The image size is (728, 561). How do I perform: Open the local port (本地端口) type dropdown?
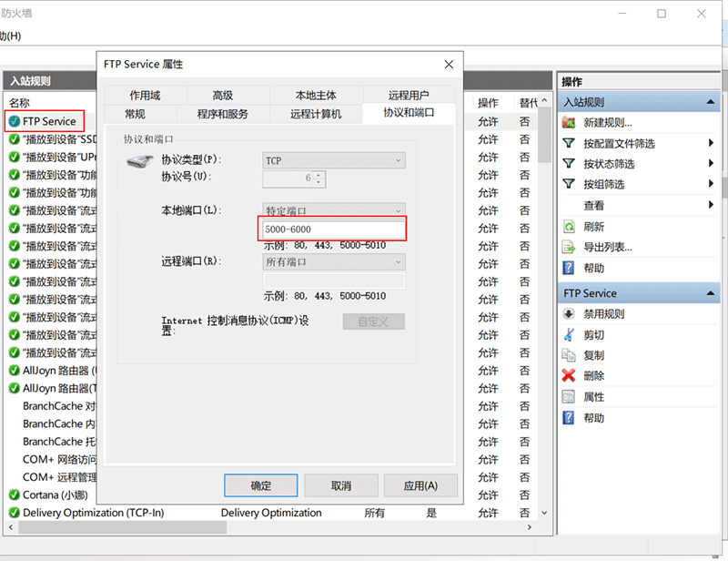coord(334,209)
